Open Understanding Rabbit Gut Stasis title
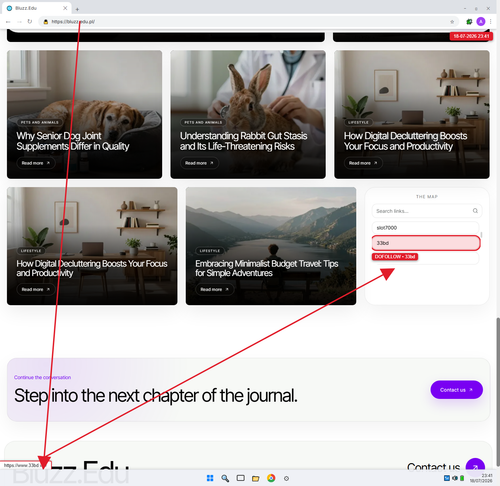500x486 pixels. coord(243,141)
